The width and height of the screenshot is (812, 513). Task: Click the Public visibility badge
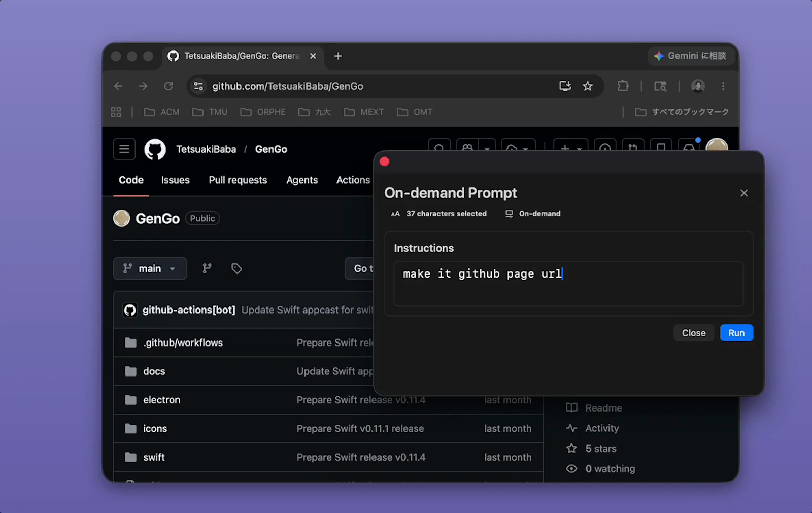(x=202, y=218)
